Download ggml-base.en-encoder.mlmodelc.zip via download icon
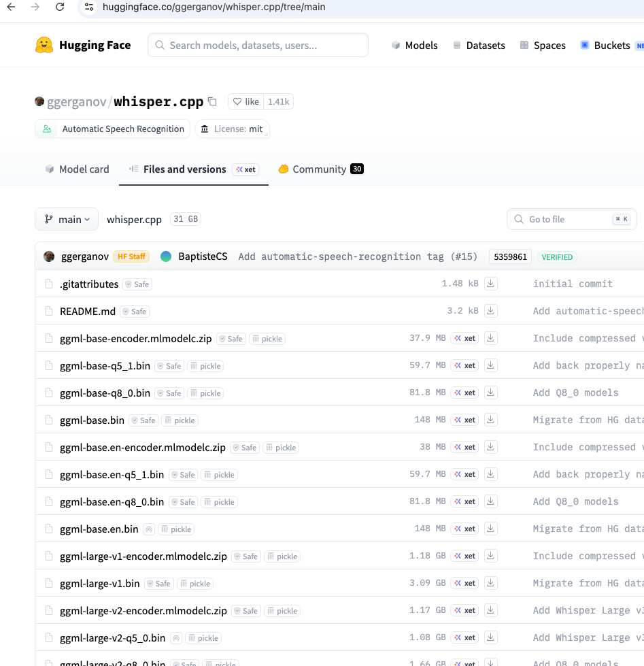Screen dimensions: 644x666 click(491, 447)
